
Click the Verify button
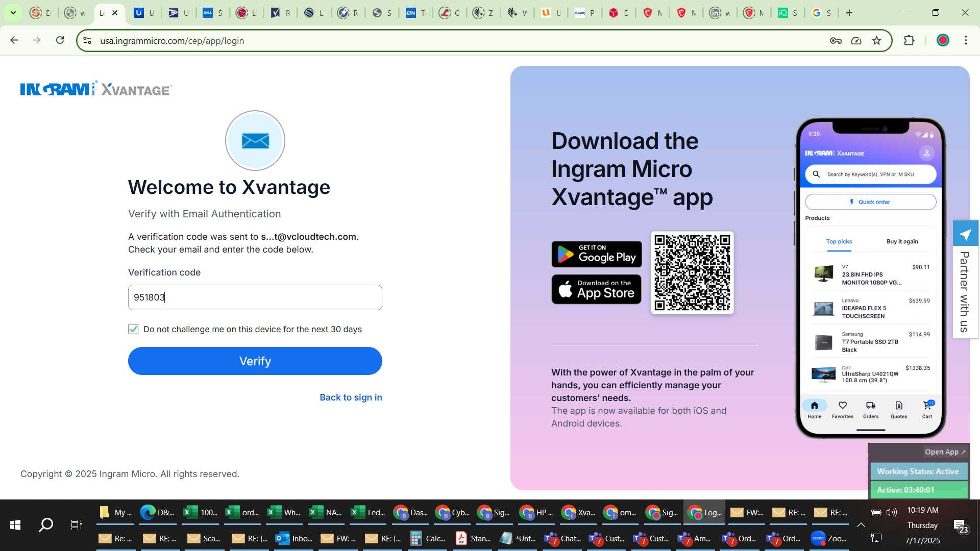(x=255, y=361)
